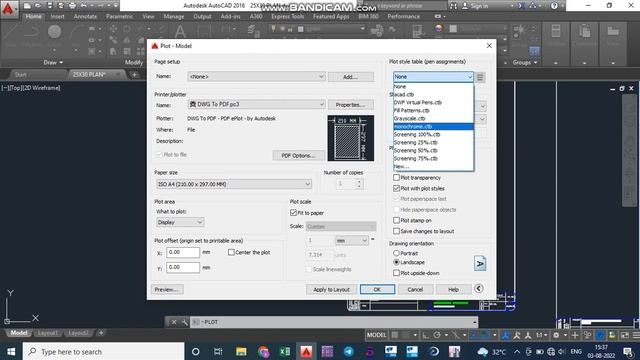Screen dimensions: 640x360
Task: Open Telegram from the Windows taskbar
Action: pyautogui.click(x=349, y=351)
